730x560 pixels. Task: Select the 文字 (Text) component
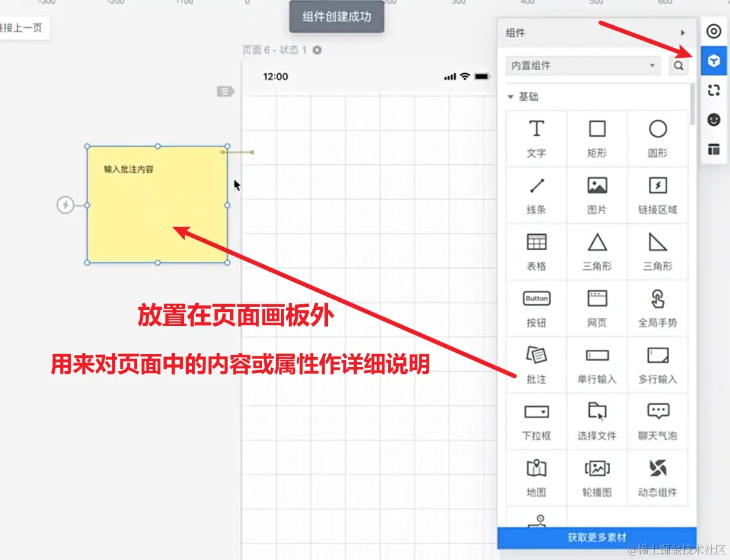coord(536,136)
